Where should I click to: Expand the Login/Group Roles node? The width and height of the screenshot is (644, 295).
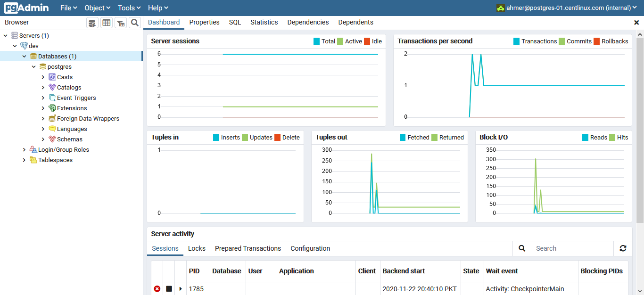tap(24, 149)
